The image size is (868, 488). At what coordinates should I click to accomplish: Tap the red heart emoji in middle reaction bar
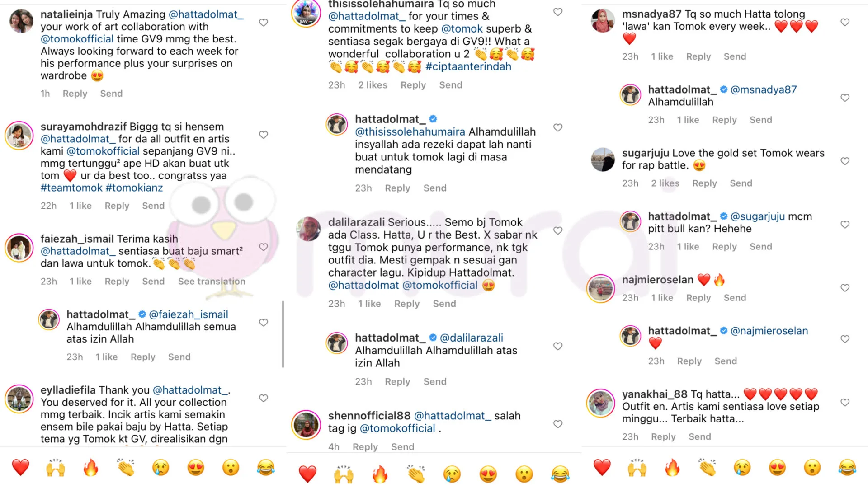(308, 474)
